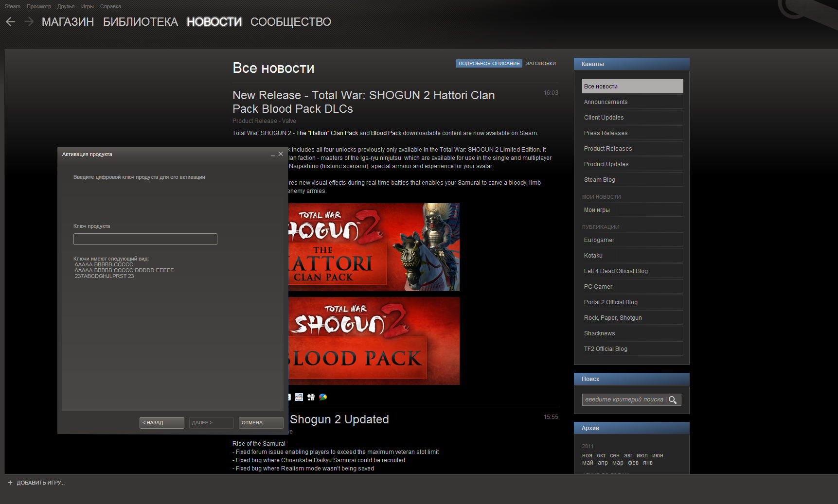838x504 pixels.
Task: Open Shacknews publication feed
Action: tap(633, 333)
